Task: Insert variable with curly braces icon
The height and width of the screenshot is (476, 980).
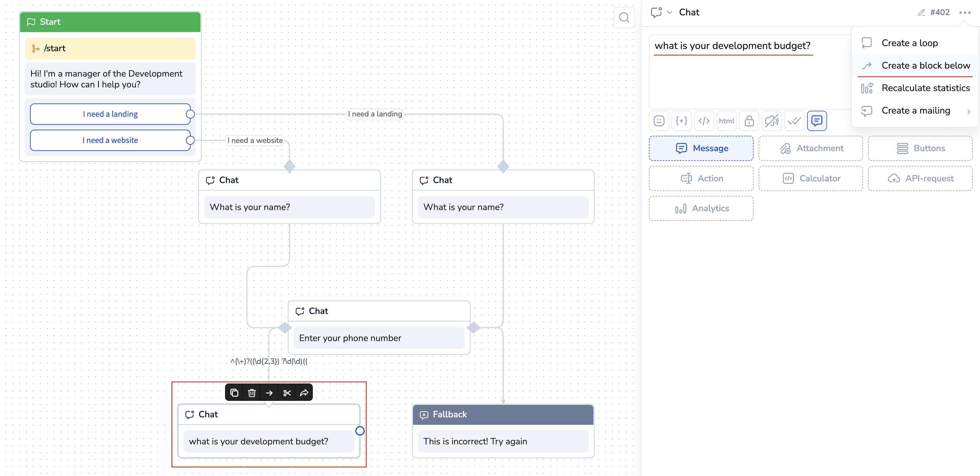Action: coord(681,121)
